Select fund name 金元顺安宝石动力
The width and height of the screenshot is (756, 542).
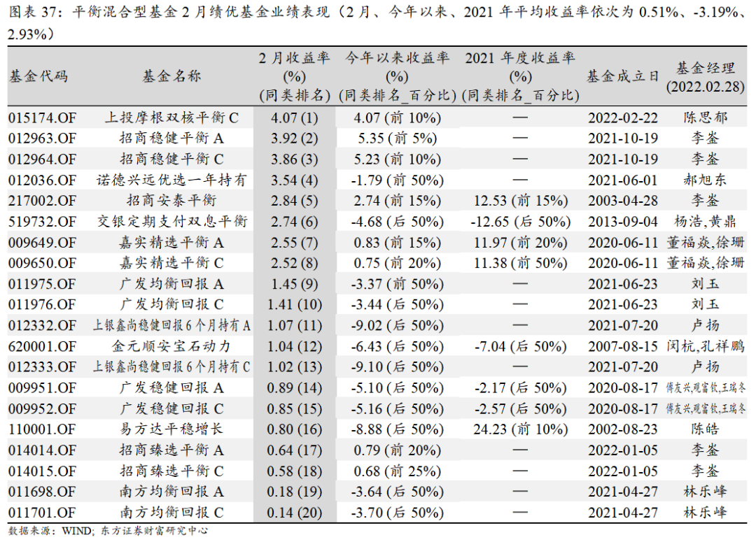pyautogui.click(x=171, y=346)
